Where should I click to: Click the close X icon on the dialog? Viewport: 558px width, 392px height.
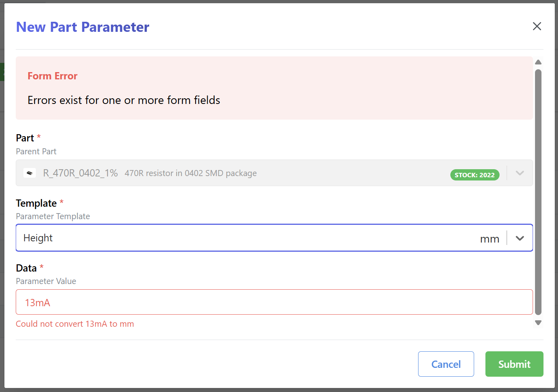coord(537,26)
